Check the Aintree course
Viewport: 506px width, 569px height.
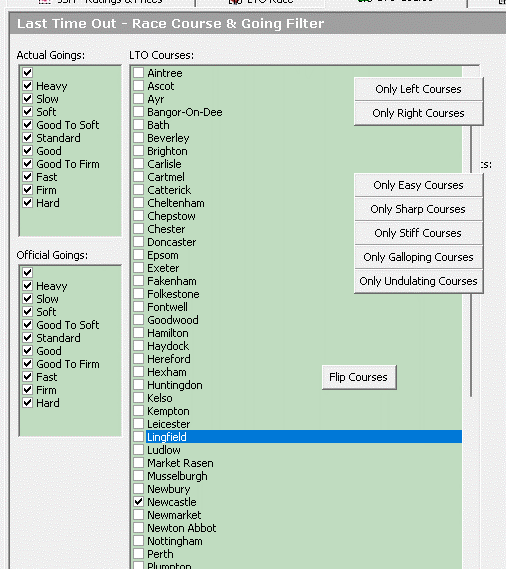click(x=138, y=73)
